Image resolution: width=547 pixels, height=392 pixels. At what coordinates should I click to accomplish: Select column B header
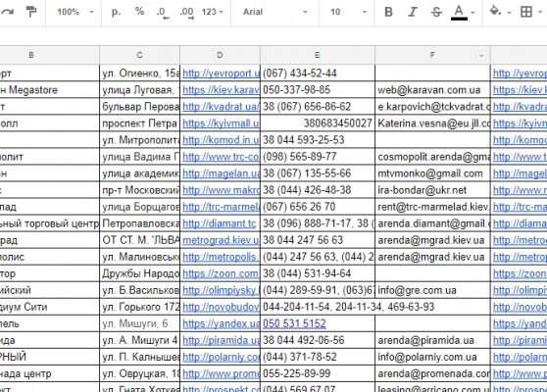point(50,55)
